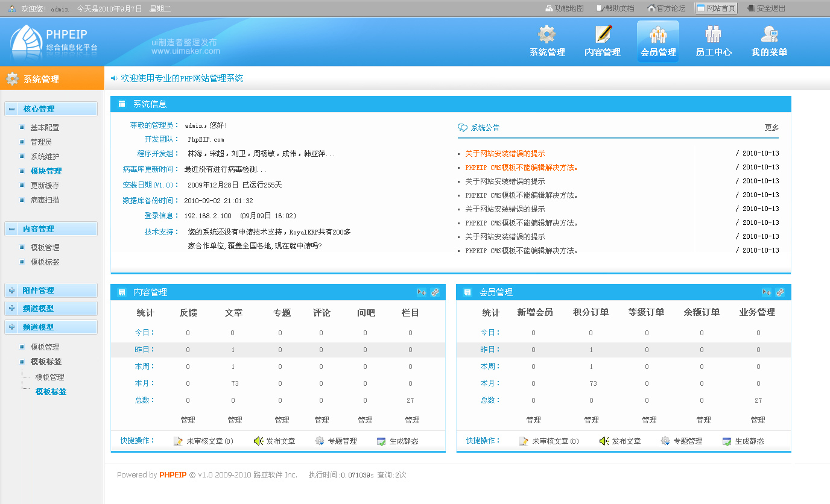Click the 数据库备份时间 value 2010-09-02 21:01:32
The height and width of the screenshot is (504, 830).
[218, 201]
